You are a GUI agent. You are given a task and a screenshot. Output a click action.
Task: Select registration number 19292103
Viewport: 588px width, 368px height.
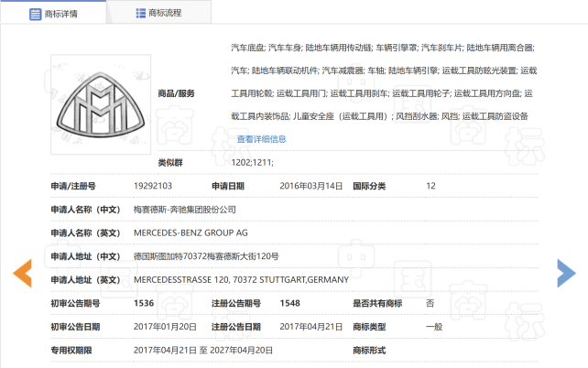[x=153, y=186]
